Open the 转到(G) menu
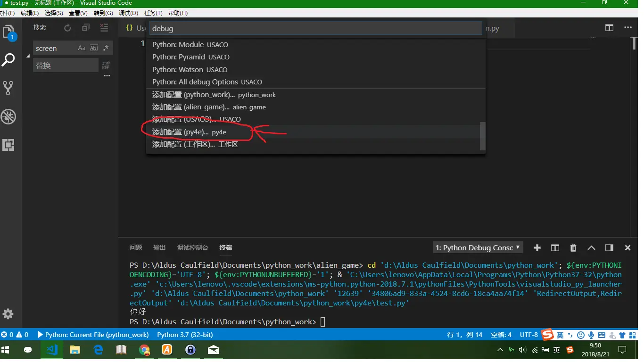 click(103, 13)
